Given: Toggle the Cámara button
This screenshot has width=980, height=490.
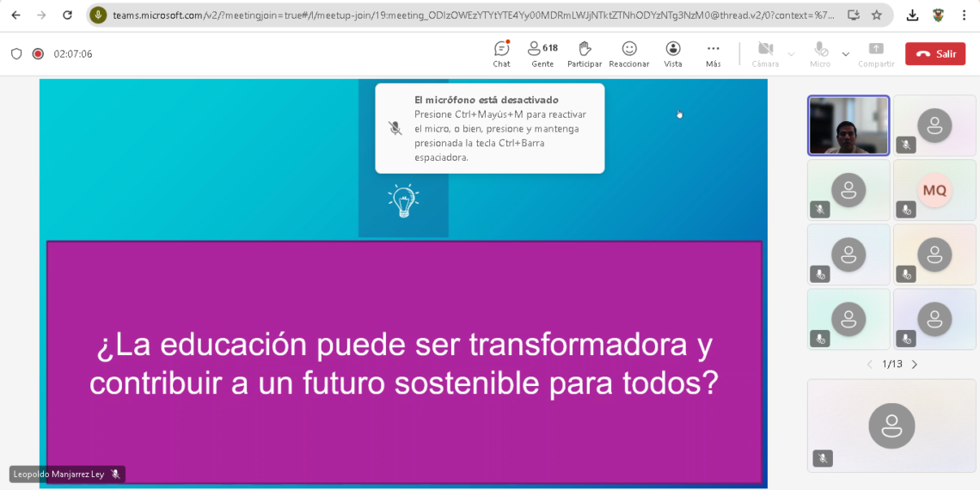Looking at the screenshot, I should coord(765,54).
